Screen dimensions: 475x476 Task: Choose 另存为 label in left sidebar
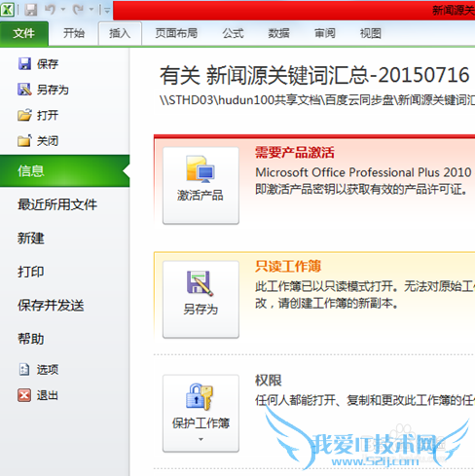pyautogui.click(x=53, y=90)
